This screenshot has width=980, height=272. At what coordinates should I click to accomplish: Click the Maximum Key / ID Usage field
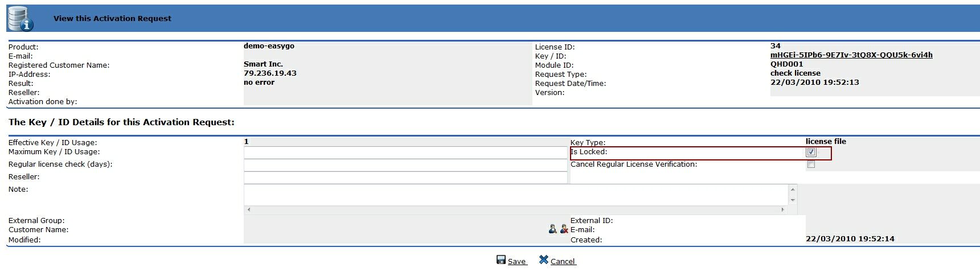tap(404, 153)
